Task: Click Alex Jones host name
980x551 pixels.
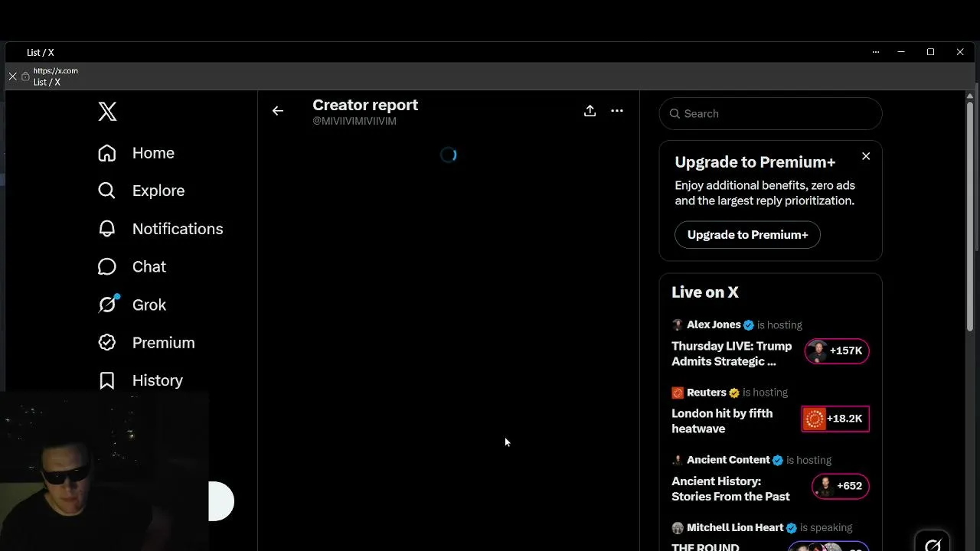Action: pos(714,324)
